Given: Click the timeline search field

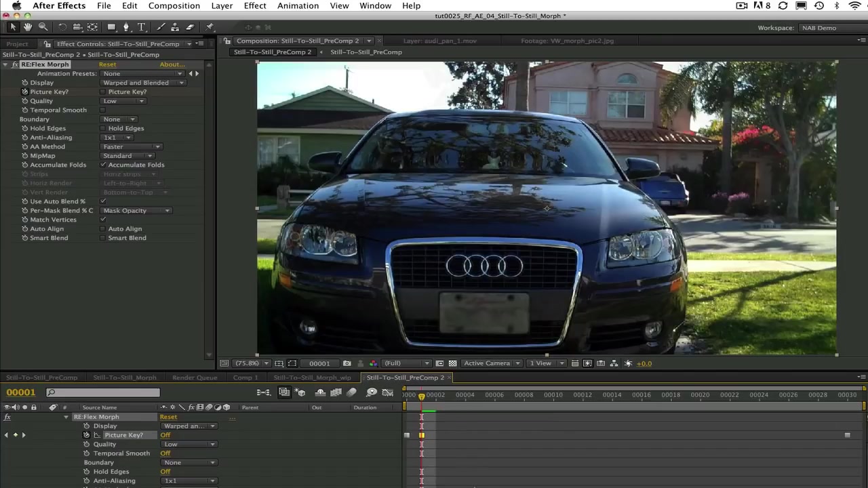Looking at the screenshot, I should tap(103, 392).
